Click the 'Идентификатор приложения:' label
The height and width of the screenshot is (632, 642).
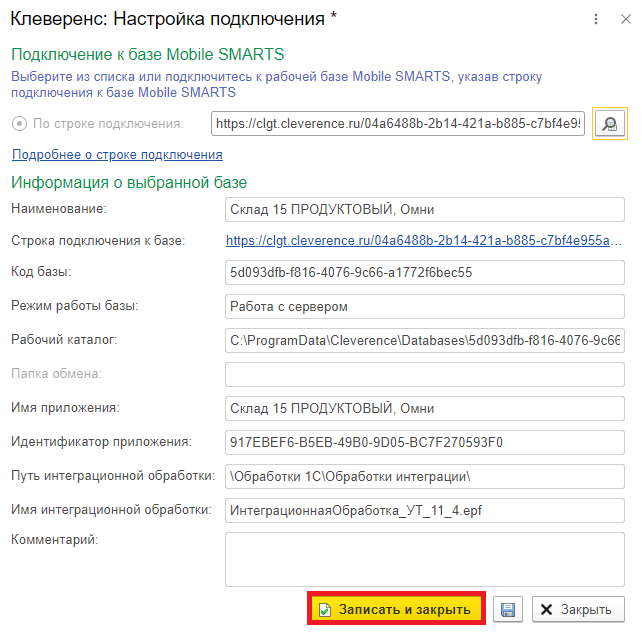pos(101,442)
